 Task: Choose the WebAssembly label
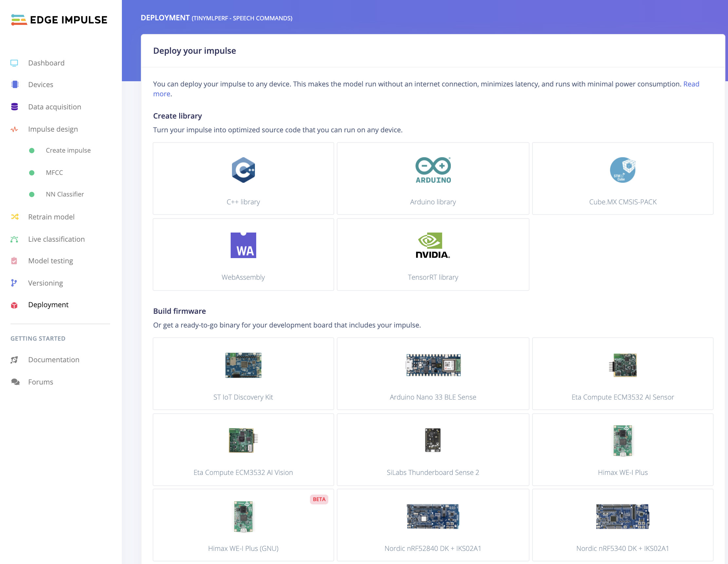tap(243, 277)
